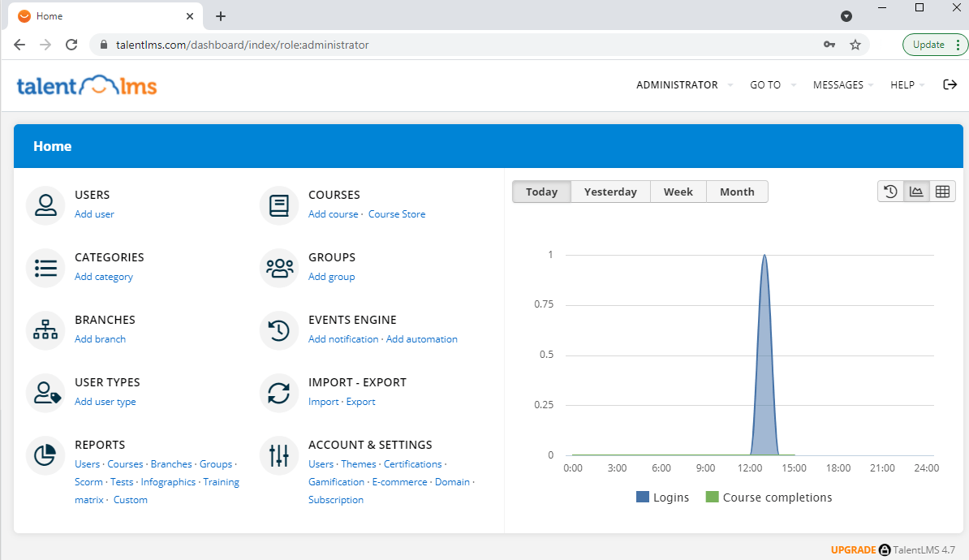Open the Chrome Update menu button

pos(934,45)
